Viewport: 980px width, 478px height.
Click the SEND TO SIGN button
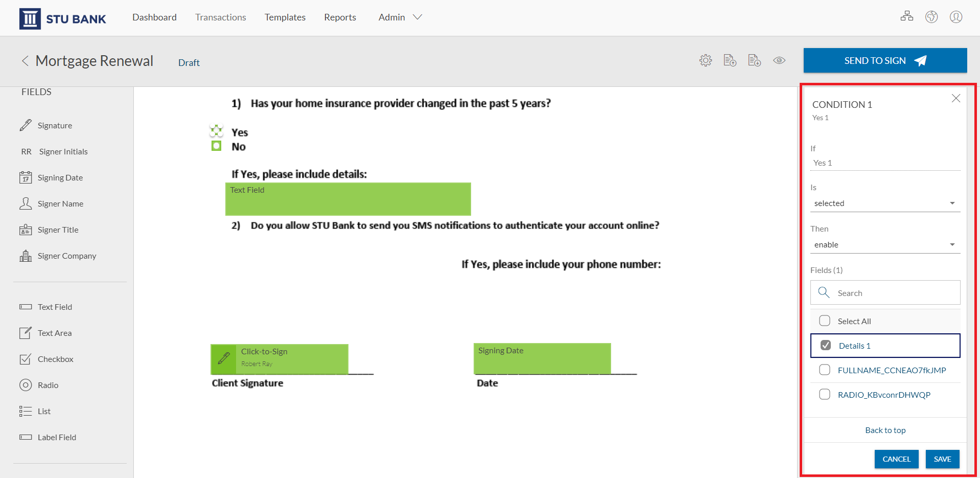[x=885, y=60]
